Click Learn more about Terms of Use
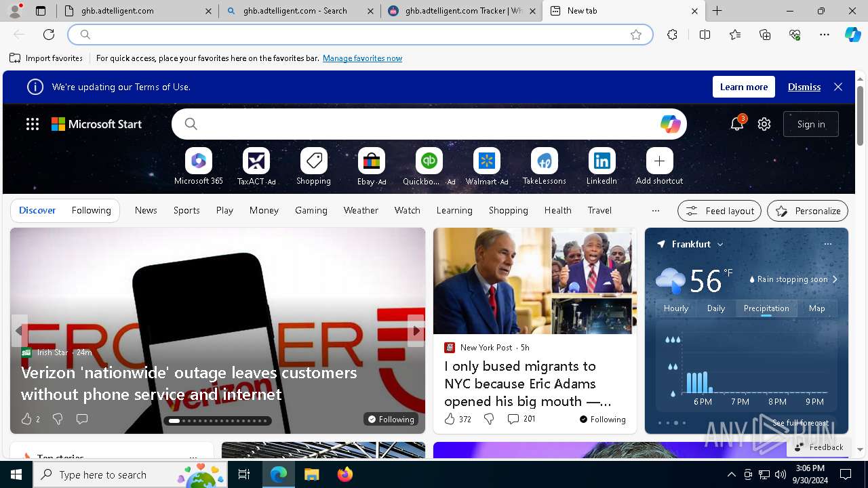Screen dimensions: 868x488 click(x=744, y=87)
